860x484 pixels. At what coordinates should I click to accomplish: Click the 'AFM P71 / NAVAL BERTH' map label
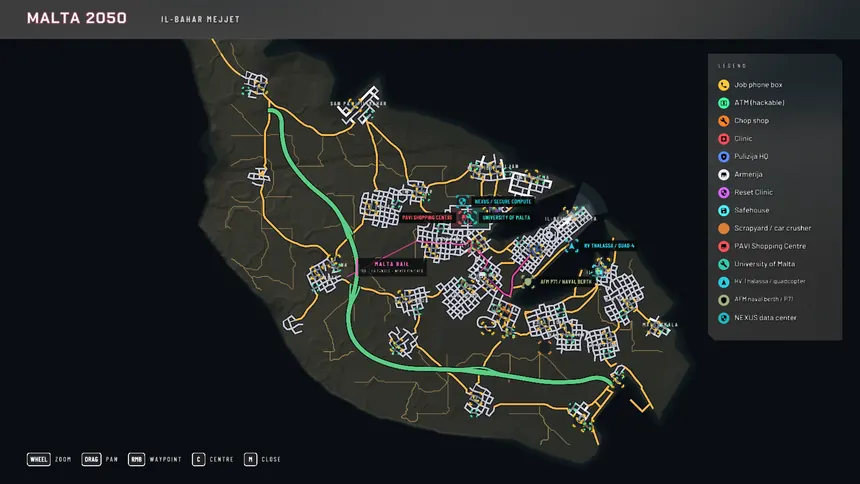(x=565, y=282)
